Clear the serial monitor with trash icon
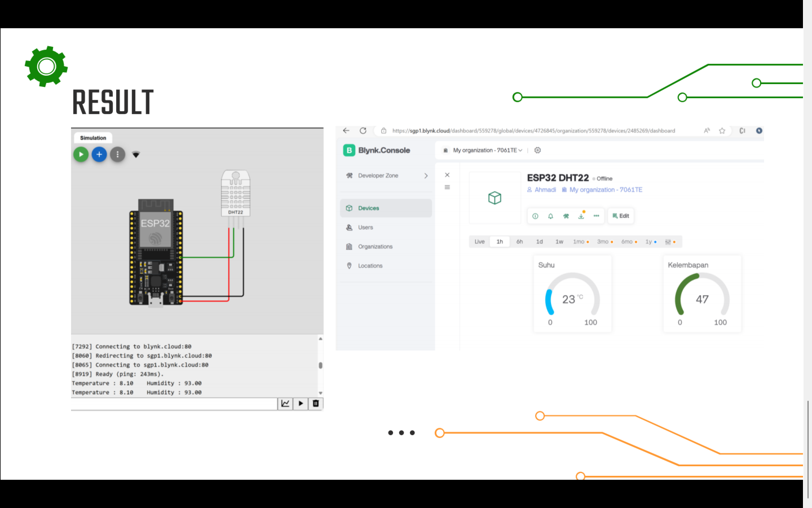 pos(316,403)
